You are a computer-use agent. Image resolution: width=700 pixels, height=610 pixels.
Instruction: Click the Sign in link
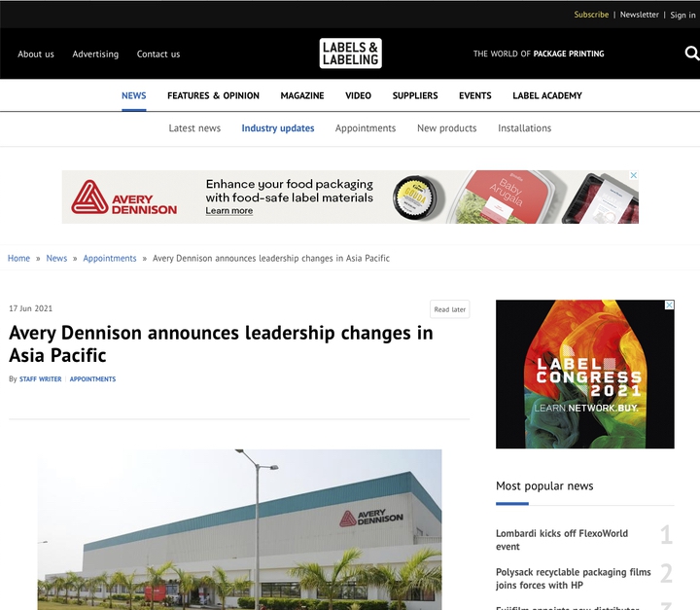click(682, 15)
